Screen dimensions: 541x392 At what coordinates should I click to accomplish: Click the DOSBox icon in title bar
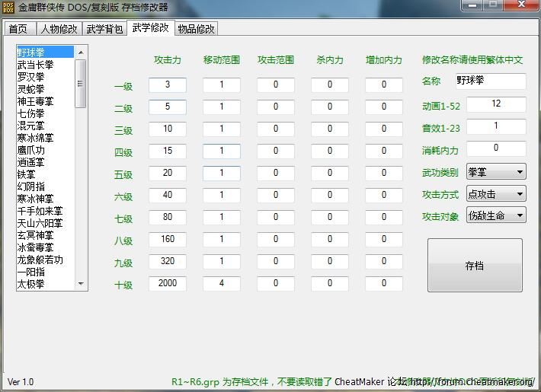[8, 8]
